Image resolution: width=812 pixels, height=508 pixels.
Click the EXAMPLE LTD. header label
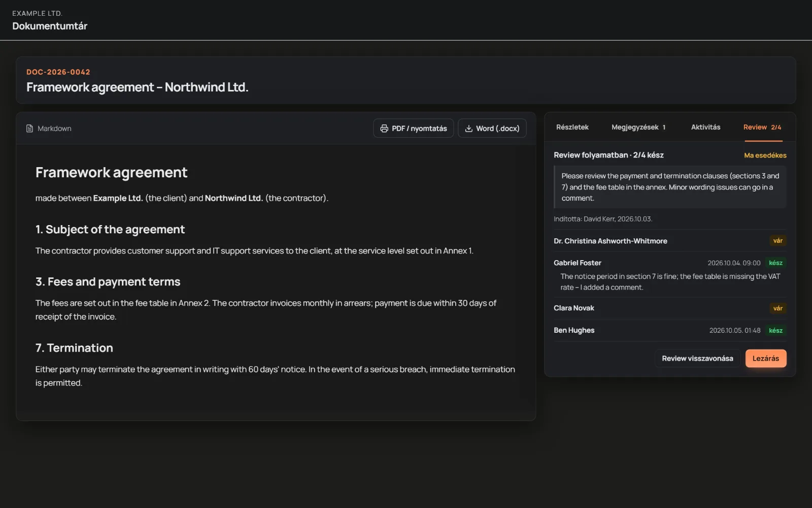(37, 13)
